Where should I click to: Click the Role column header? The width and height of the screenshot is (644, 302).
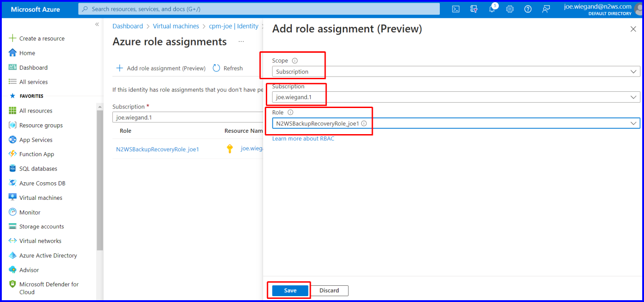(125, 131)
